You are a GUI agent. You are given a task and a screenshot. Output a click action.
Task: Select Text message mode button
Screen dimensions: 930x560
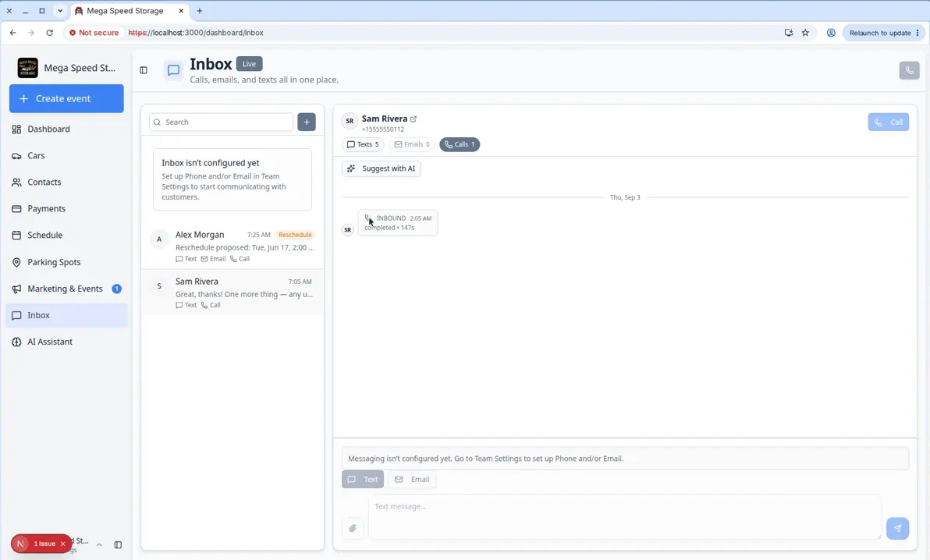click(x=363, y=480)
